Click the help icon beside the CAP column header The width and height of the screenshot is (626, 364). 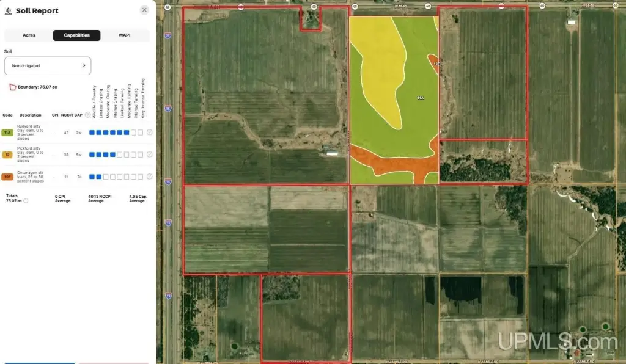pos(87,115)
